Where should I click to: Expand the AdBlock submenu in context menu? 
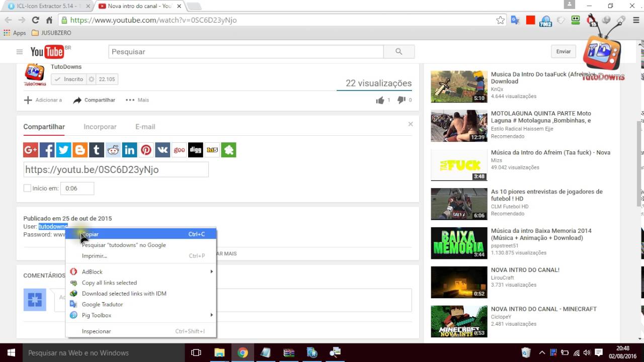141,272
